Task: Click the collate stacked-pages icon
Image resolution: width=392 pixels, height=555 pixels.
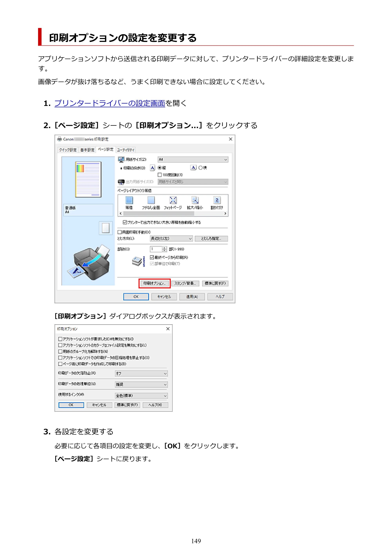Action: click(x=138, y=262)
